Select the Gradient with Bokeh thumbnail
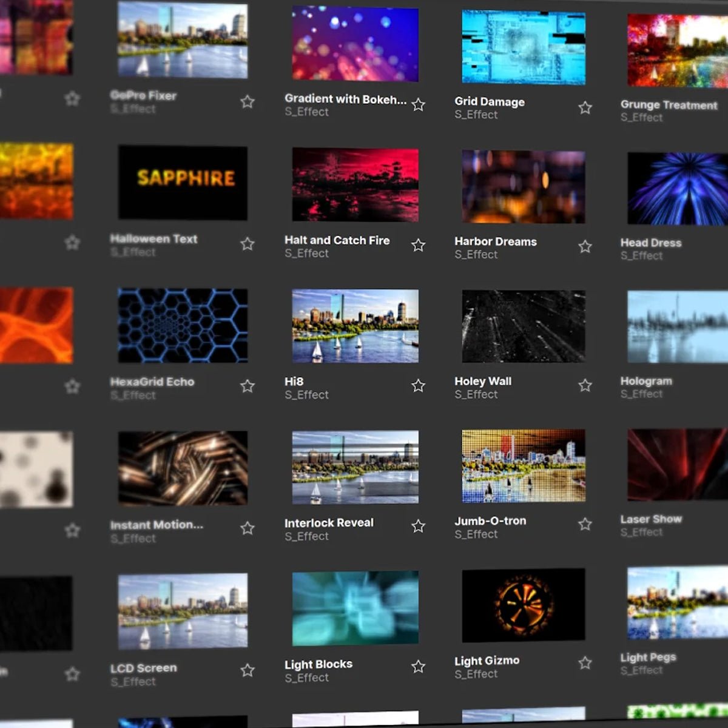Screen dimensions: 728x728 355,44
